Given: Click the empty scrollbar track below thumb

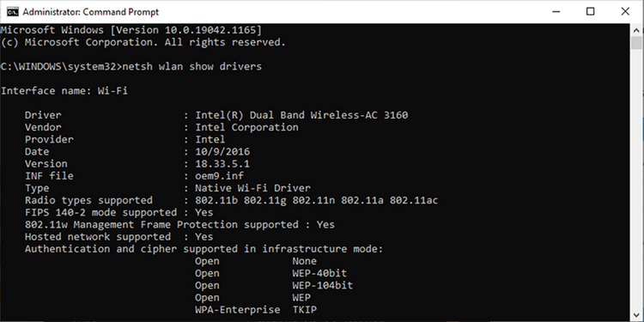Looking at the screenshot, I should click(x=636, y=177).
